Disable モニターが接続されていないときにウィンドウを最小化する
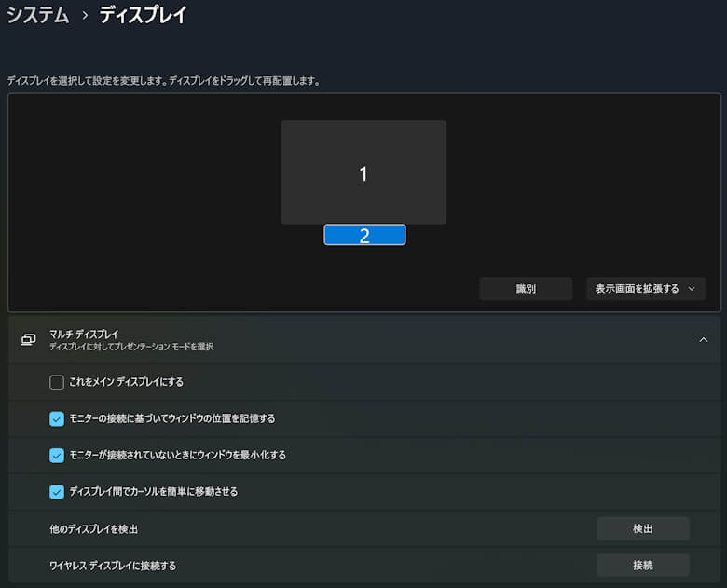Viewport: 727px width, 588px height. 57,455
